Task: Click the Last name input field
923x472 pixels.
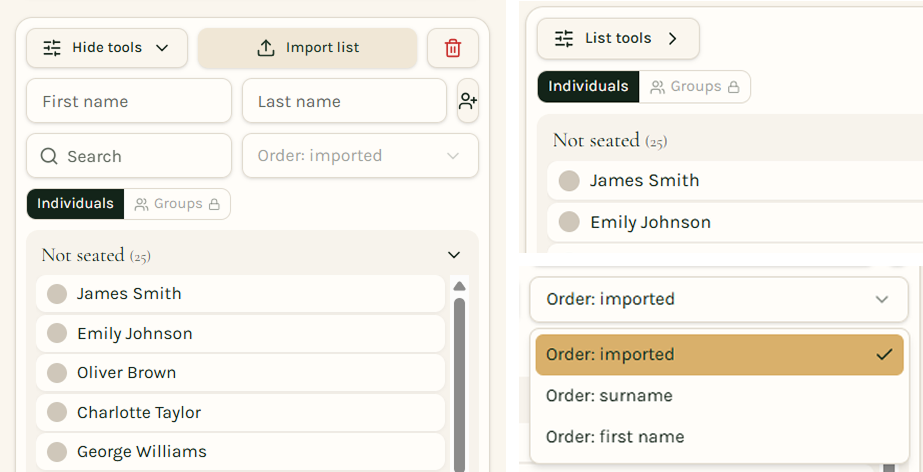Action: click(x=344, y=101)
